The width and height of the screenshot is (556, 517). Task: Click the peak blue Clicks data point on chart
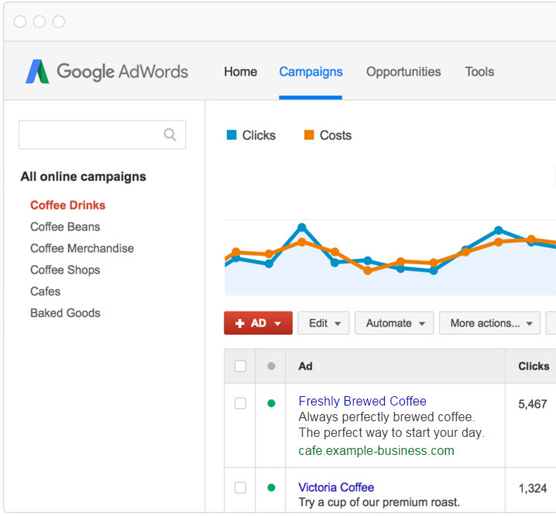click(302, 227)
